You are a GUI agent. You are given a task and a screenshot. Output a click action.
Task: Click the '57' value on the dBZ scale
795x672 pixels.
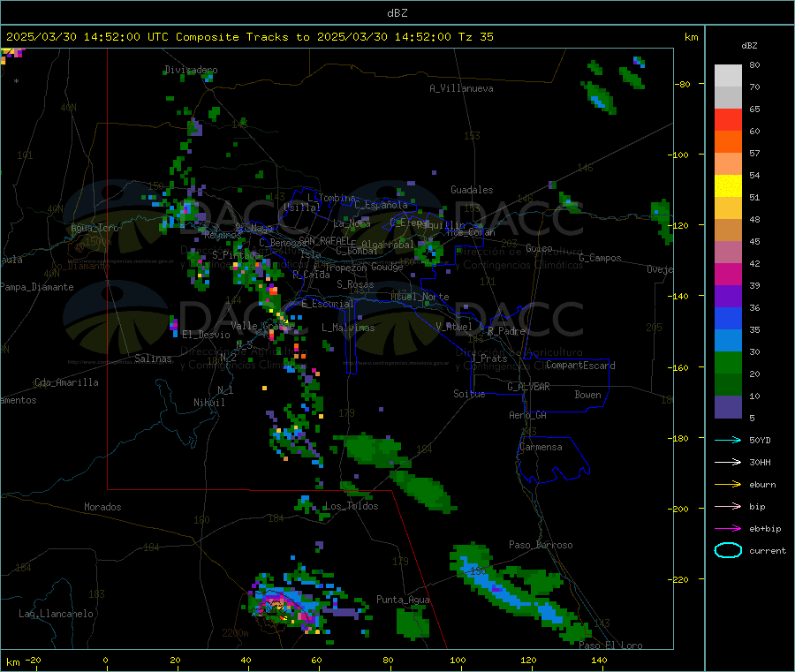coord(754,153)
